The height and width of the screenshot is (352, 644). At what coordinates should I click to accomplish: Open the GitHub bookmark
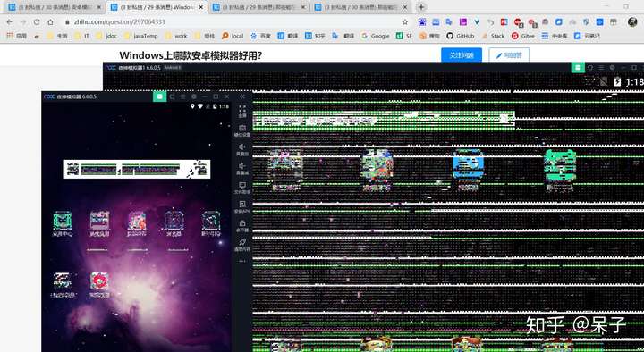[461, 36]
